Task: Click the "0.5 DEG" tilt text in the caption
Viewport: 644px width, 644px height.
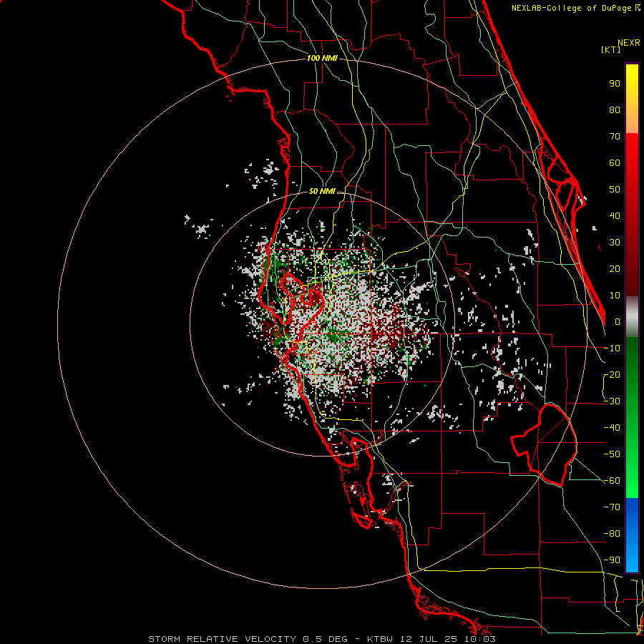Action: 325,639
